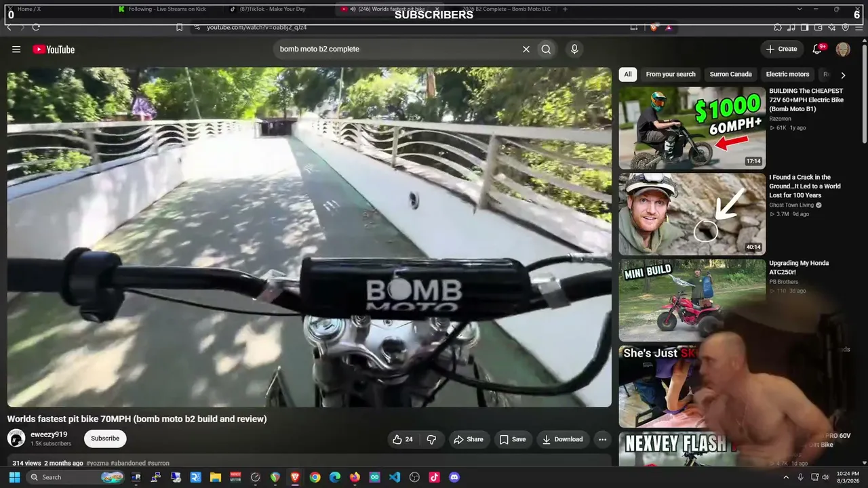Click the Brave browser taskbar icon

click(295, 477)
